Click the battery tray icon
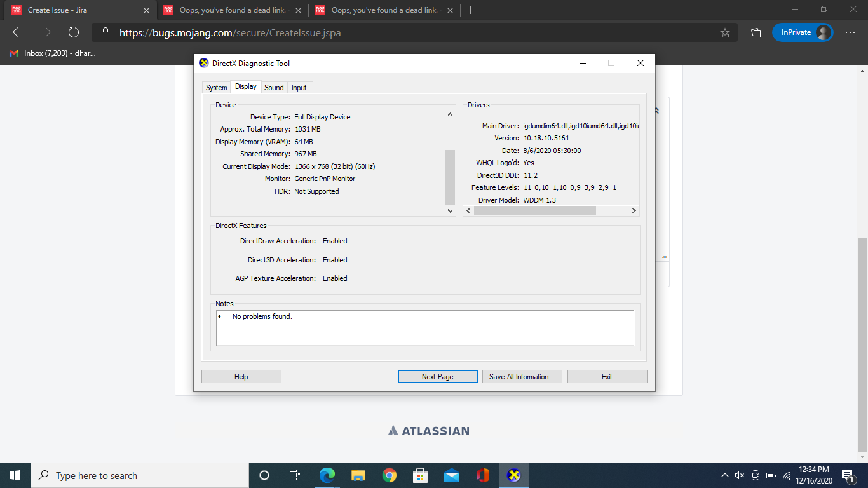The width and height of the screenshot is (868, 488). click(x=771, y=475)
